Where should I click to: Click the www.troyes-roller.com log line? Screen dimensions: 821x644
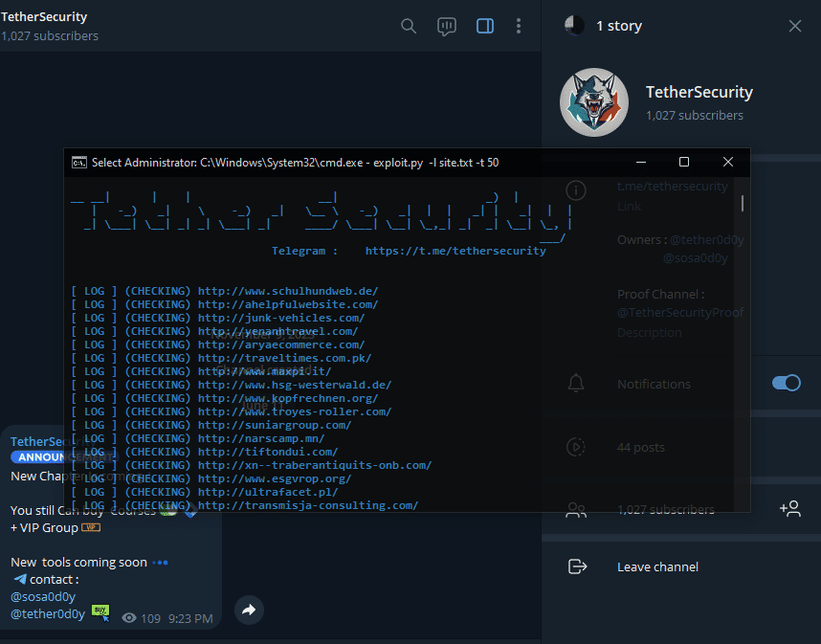pos(231,411)
